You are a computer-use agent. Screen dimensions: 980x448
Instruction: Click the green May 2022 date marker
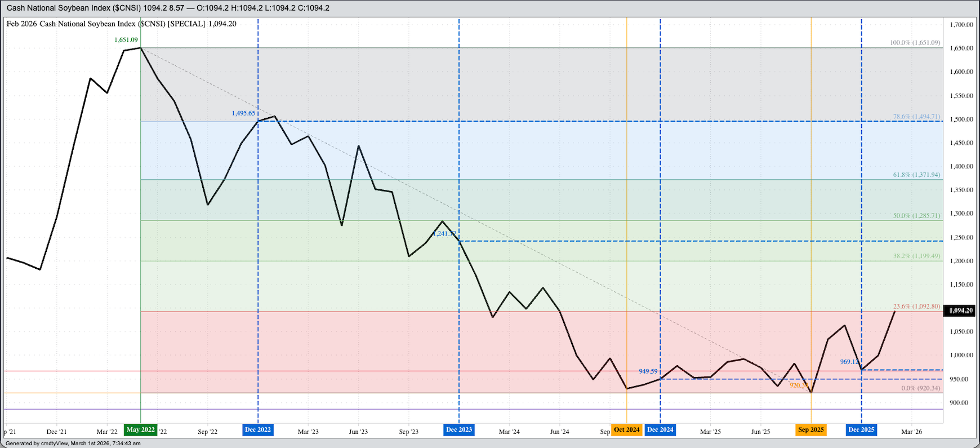[x=140, y=430]
